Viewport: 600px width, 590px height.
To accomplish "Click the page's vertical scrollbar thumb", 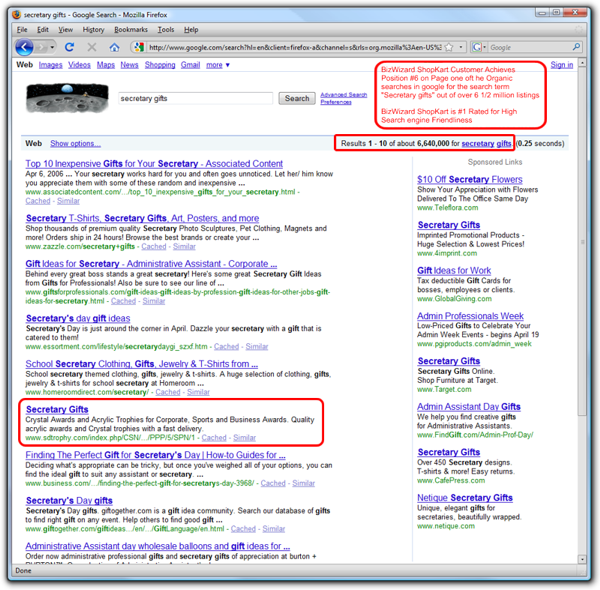I will pyautogui.click(x=582, y=241).
